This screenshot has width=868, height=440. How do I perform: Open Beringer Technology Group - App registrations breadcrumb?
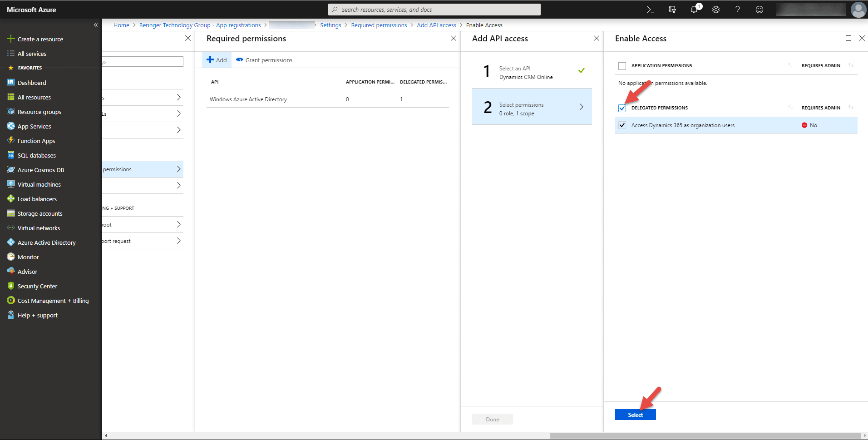click(x=200, y=25)
